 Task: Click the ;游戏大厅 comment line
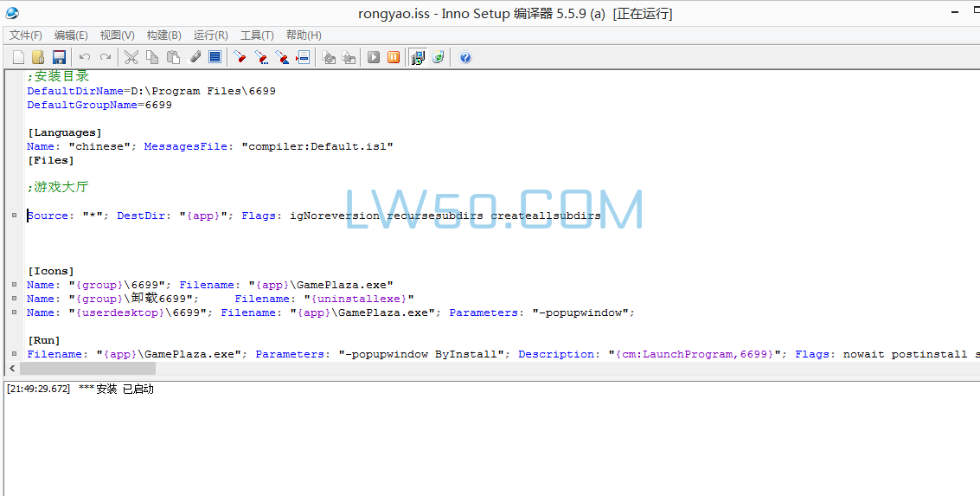click(x=57, y=187)
